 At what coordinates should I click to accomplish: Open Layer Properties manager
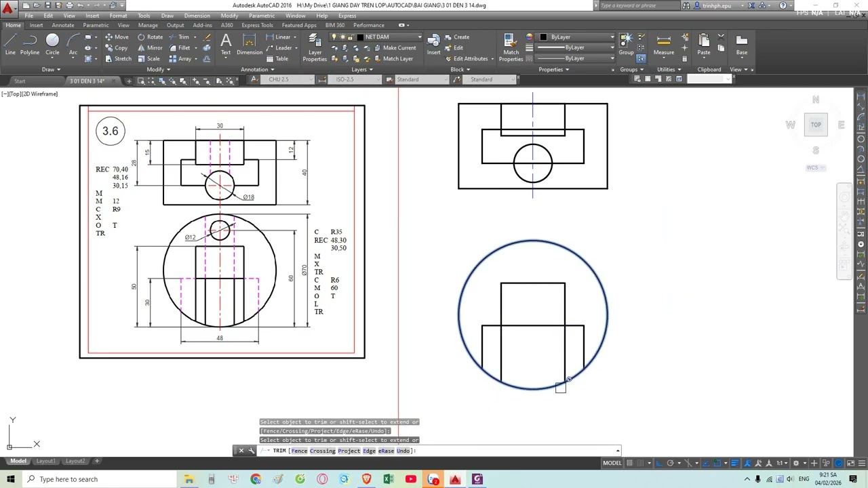coord(315,47)
